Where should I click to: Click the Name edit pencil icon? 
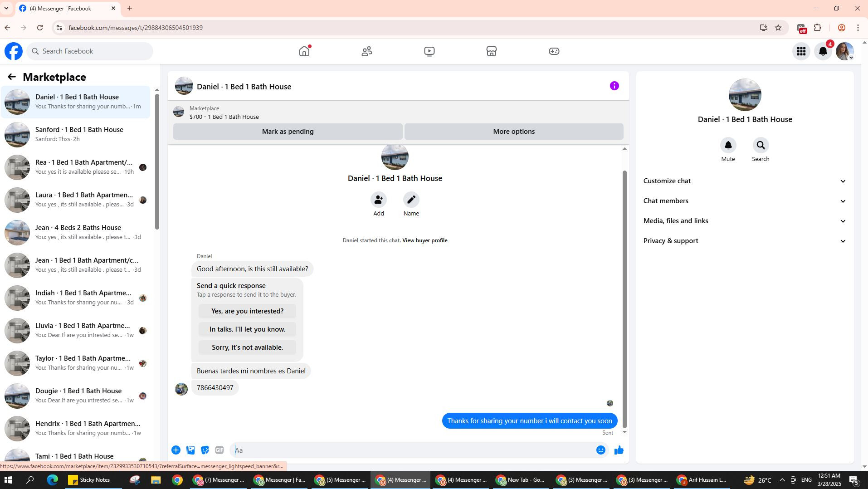pyautogui.click(x=411, y=200)
